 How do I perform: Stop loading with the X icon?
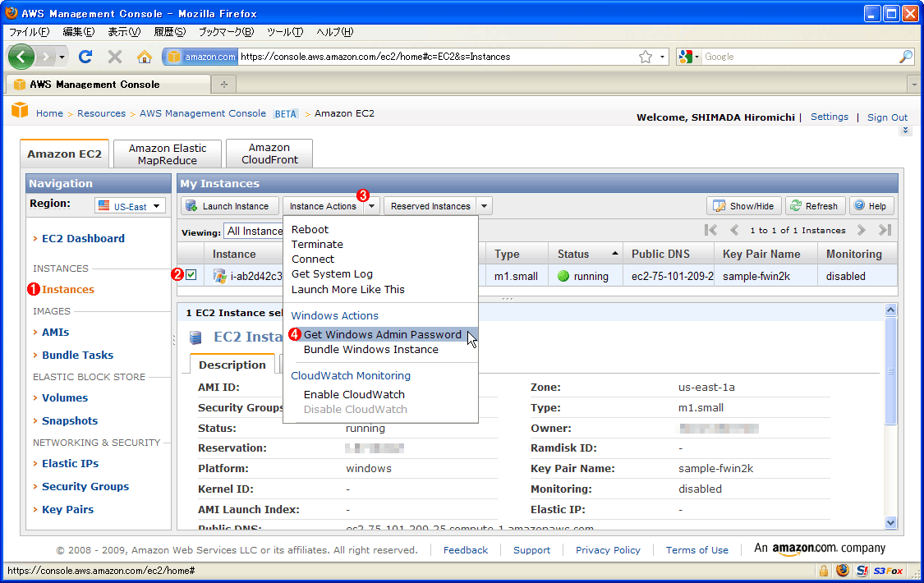115,57
